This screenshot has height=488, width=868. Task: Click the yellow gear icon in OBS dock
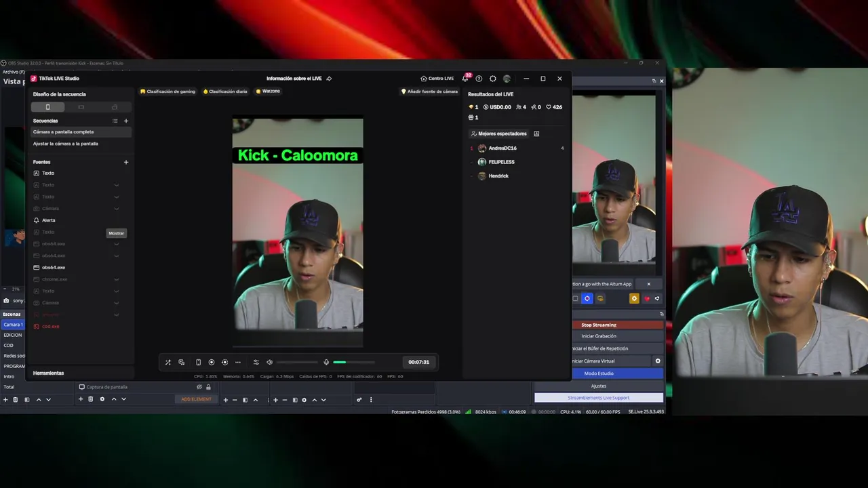[634, 298]
